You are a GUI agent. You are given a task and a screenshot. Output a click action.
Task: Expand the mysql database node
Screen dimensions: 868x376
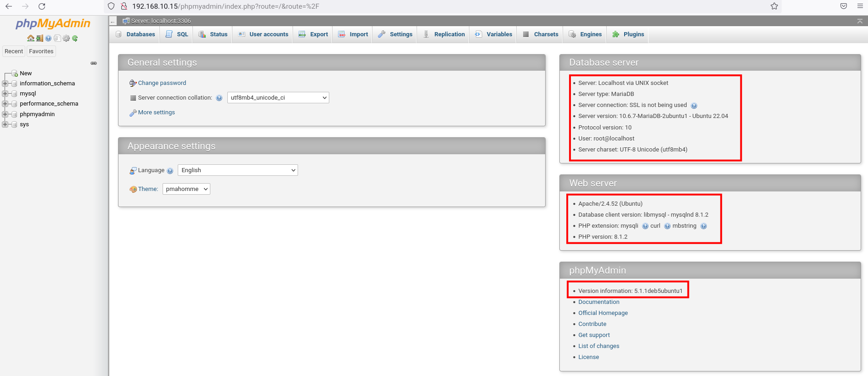[5, 94]
